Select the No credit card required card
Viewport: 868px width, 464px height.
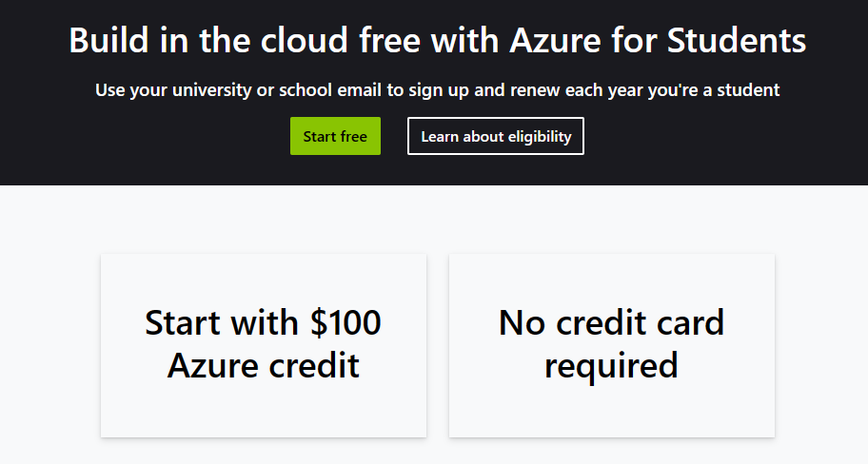tap(612, 346)
